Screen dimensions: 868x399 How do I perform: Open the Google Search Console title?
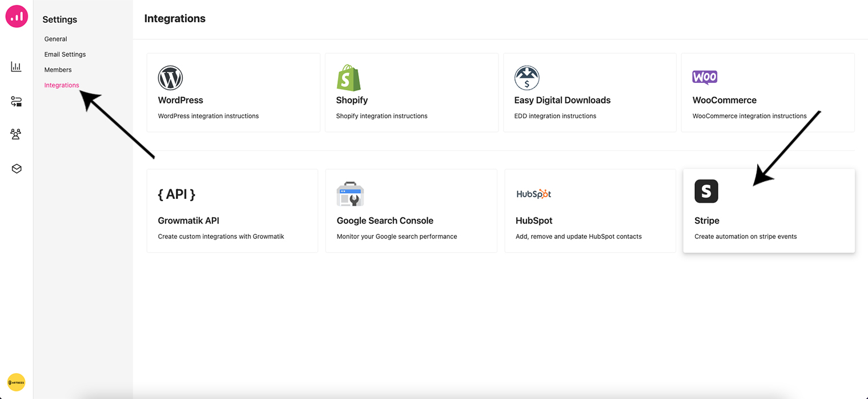click(385, 221)
